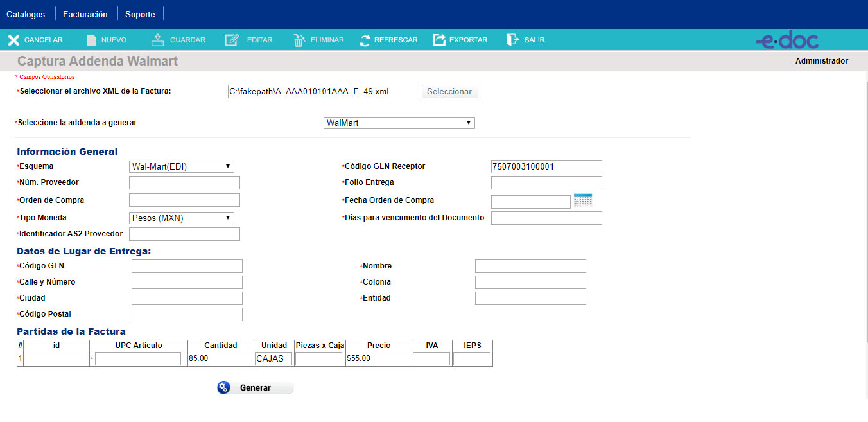Viewport: 868px width, 422px height.
Task: Click the Guardar save icon
Action: 158,40
